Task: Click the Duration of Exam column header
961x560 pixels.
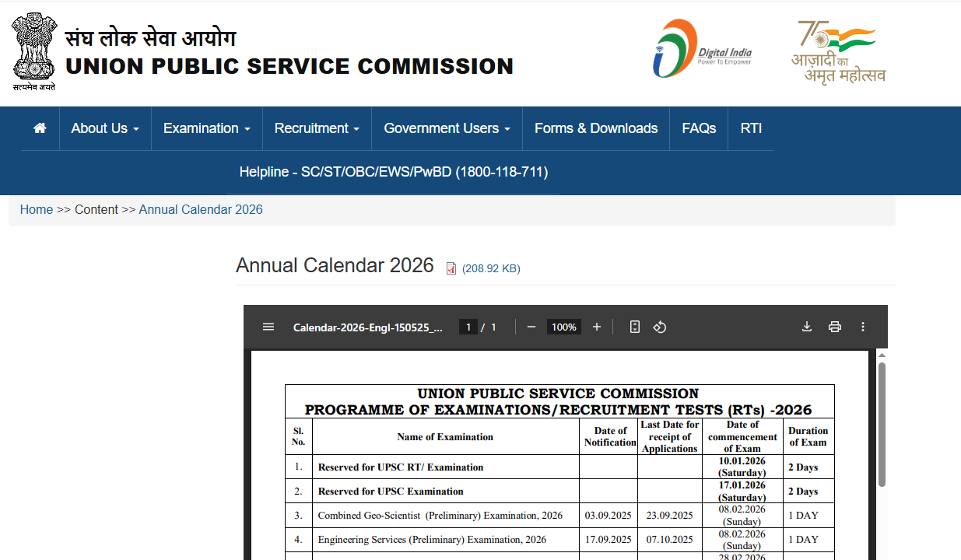Action: click(x=808, y=436)
